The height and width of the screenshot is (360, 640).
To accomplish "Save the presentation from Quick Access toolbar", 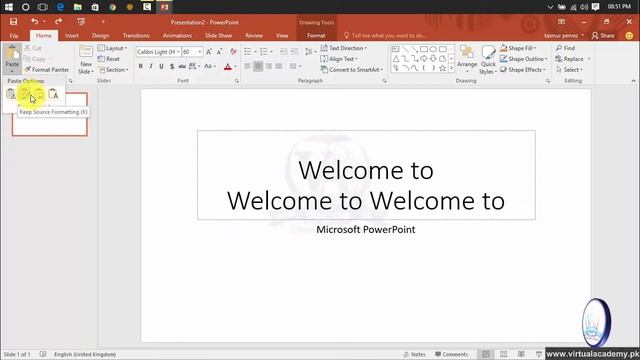I will 13,22.
